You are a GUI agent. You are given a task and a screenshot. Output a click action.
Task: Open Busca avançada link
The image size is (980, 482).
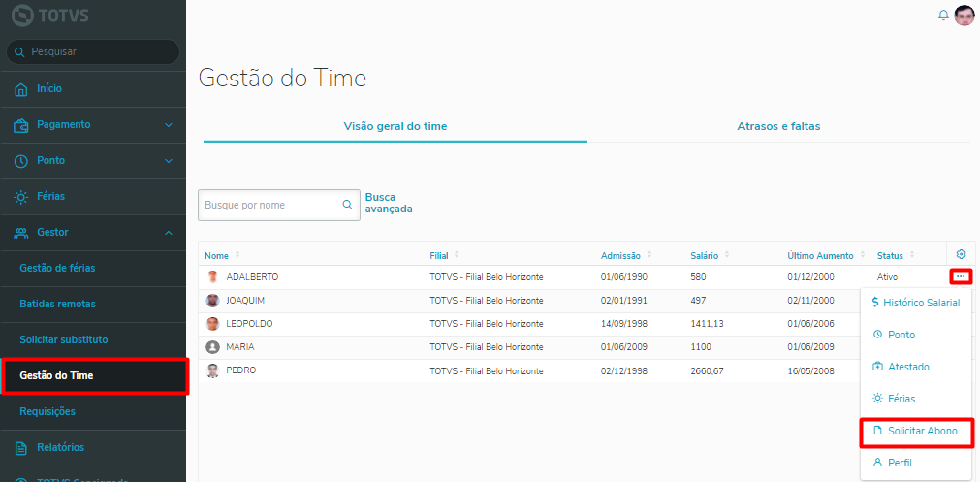click(389, 204)
